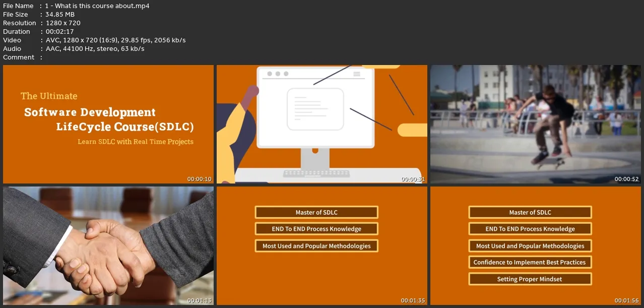Click 'Learn SDLC with Real Time Projects' text

point(136,142)
